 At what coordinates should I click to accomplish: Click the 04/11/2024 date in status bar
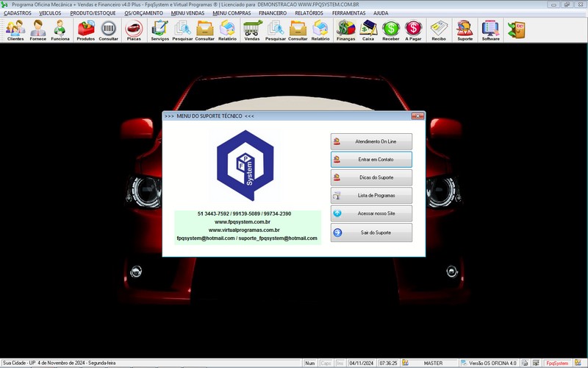(x=362, y=363)
